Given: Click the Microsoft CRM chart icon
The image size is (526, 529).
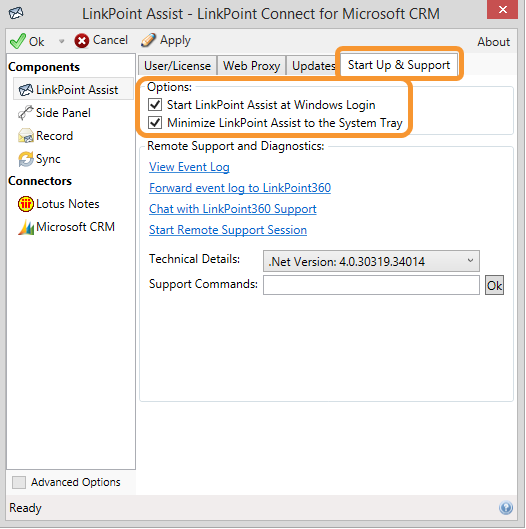Looking at the screenshot, I should 26,227.
